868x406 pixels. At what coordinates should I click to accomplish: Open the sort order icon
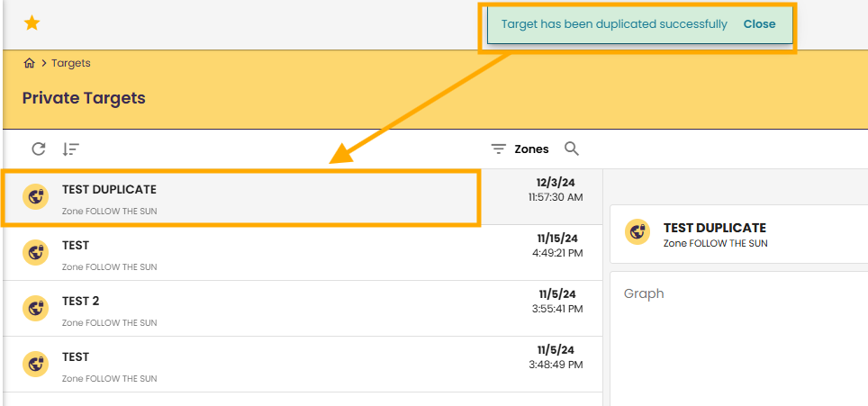[x=70, y=149]
